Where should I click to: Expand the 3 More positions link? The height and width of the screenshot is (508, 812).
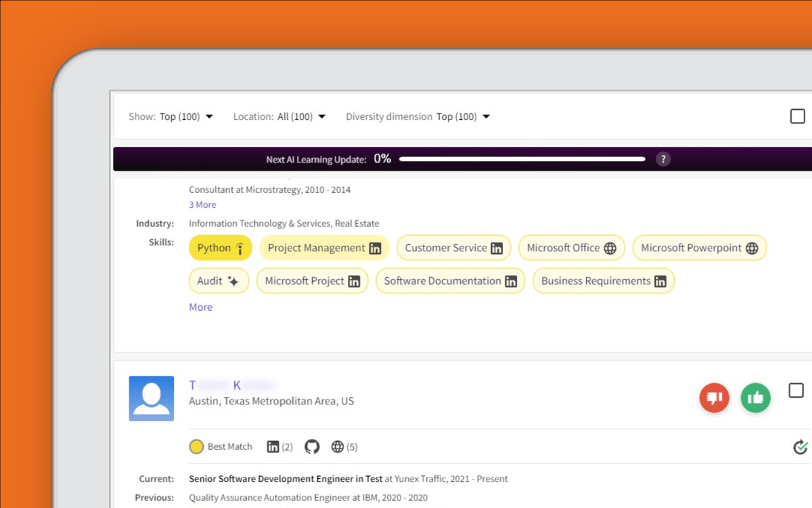[202, 205]
